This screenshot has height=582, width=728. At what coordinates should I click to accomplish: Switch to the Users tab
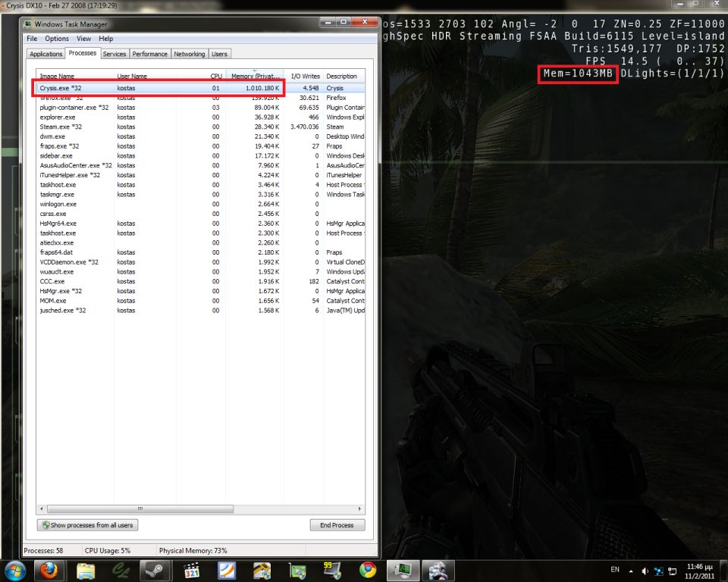coord(219,54)
